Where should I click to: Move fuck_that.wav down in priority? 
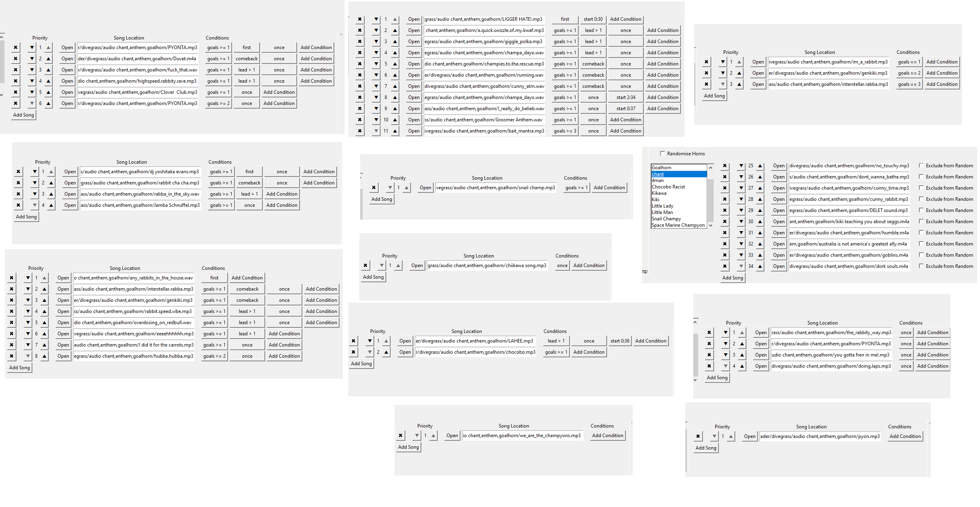[32, 70]
